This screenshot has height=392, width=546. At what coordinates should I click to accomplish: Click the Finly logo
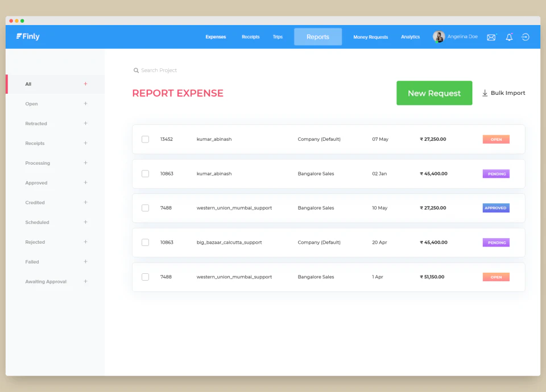[x=27, y=36]
